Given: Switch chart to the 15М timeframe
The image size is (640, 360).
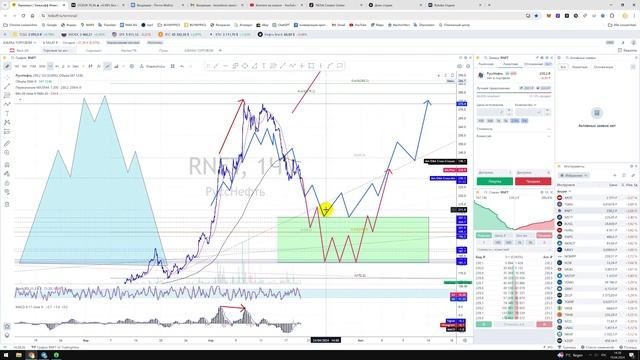Looking at the screenshot, I should coord(33,66).
